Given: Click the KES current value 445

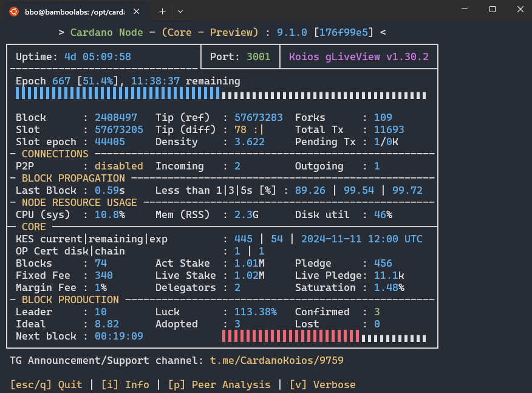Looking at the screenshot, I should 244,239.
